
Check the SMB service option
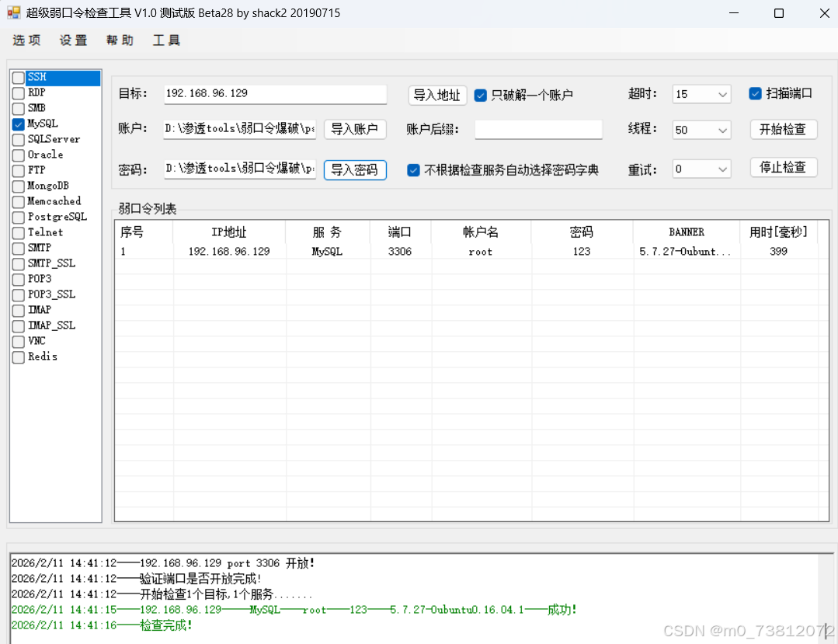point(18,109)
